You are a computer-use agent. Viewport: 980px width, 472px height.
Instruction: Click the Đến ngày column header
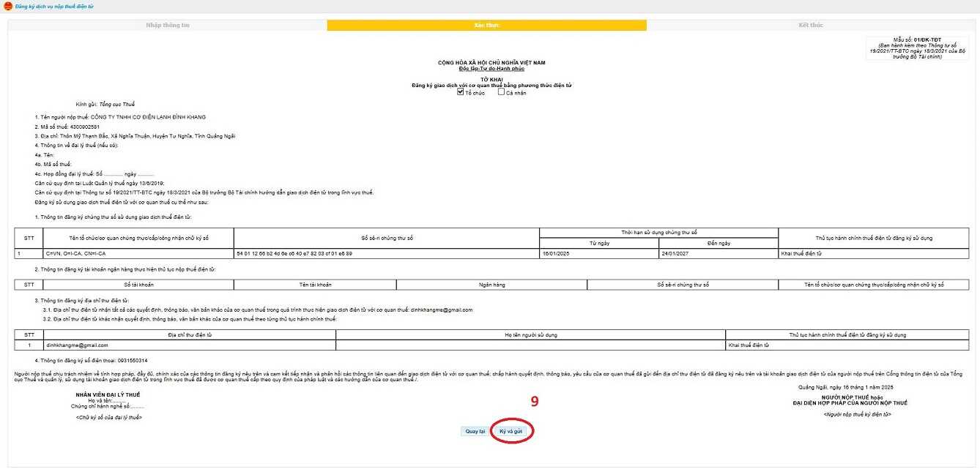(719, 242)
